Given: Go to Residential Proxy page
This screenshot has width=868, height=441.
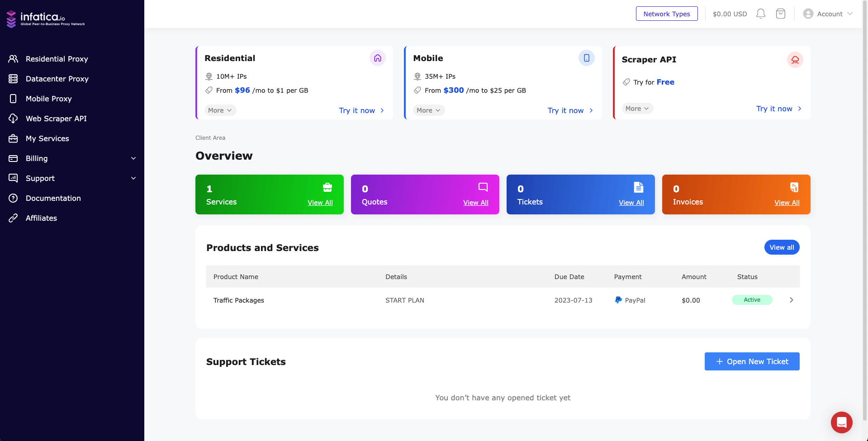Looking at the screenshot, I should click(x=57, y=59).
